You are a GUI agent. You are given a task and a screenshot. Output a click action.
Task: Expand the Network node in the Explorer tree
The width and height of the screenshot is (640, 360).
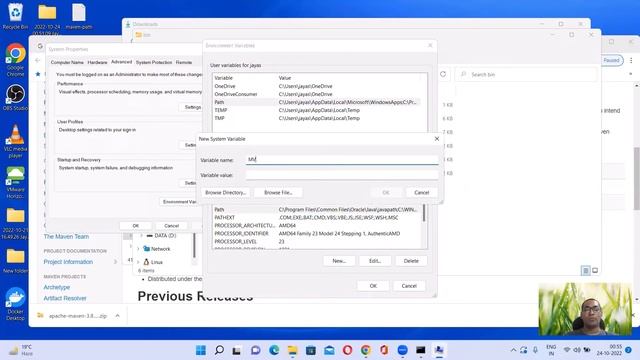(138, 249)
